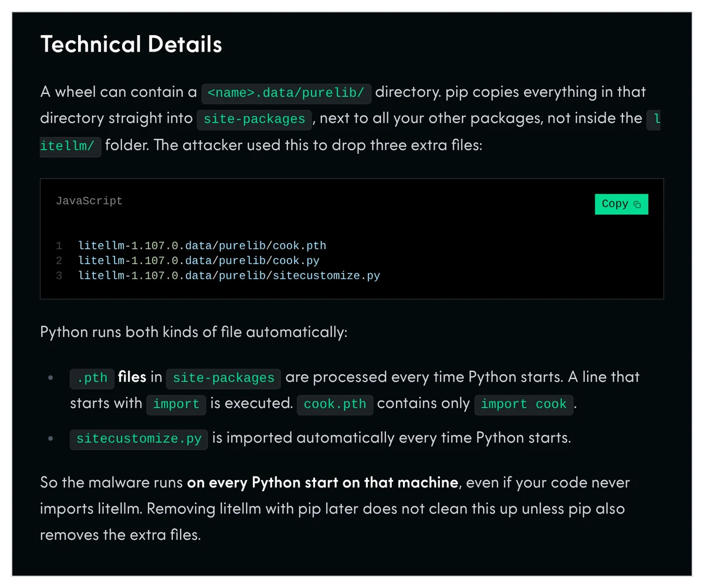
Task: Select the site-packages code in first paragraph
Action: (x=254, y=120)
